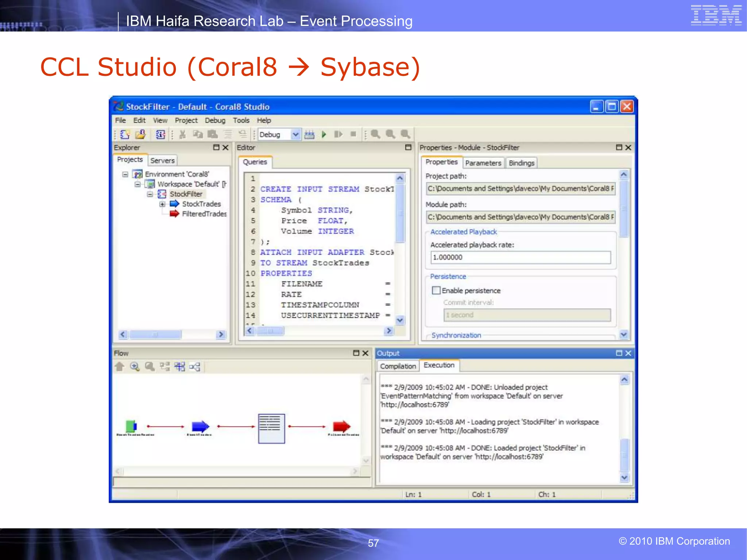Switch to the Projects tab

pos(130,160)
